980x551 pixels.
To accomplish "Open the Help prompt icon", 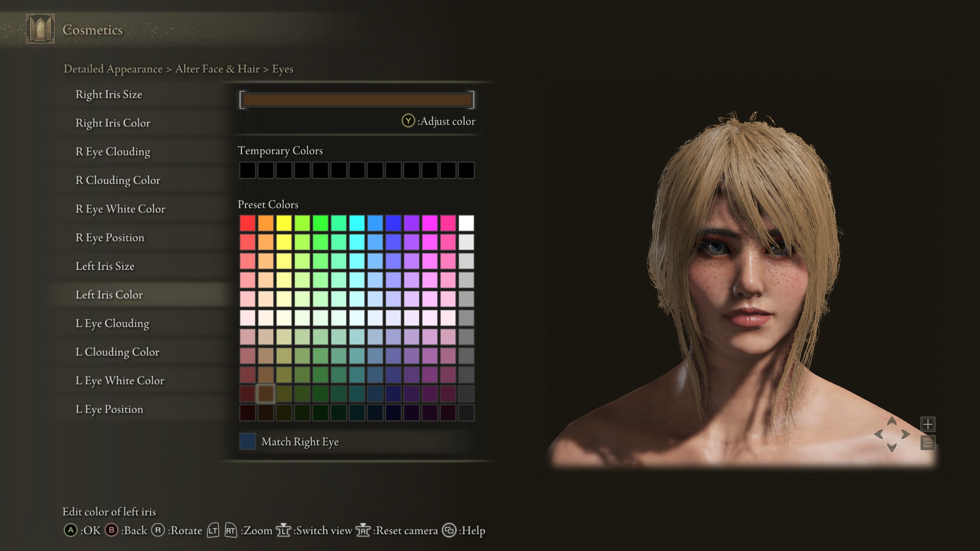I will pyautogui.click(x=449, y=531).
